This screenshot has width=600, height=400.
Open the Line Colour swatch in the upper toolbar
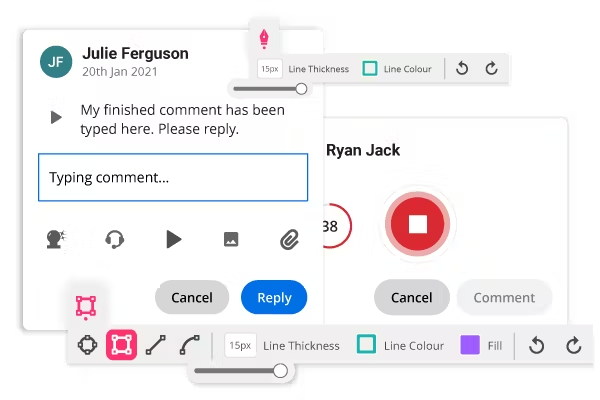[370, 69]
